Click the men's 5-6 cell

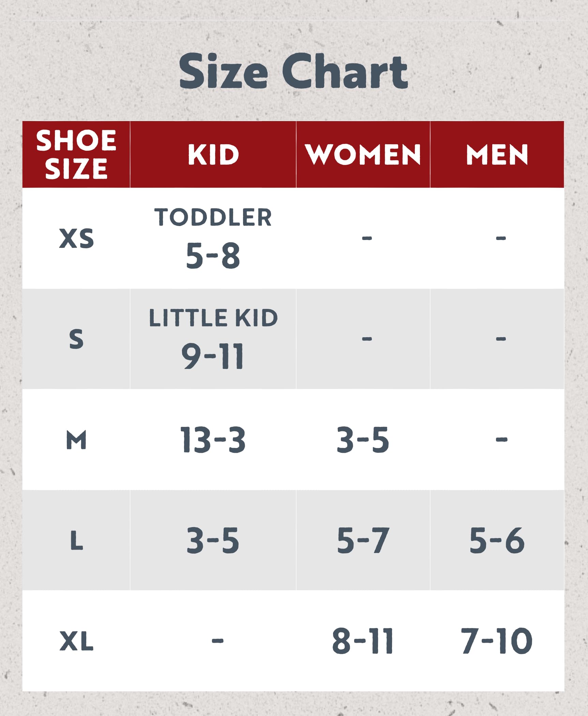click(497, 540)
